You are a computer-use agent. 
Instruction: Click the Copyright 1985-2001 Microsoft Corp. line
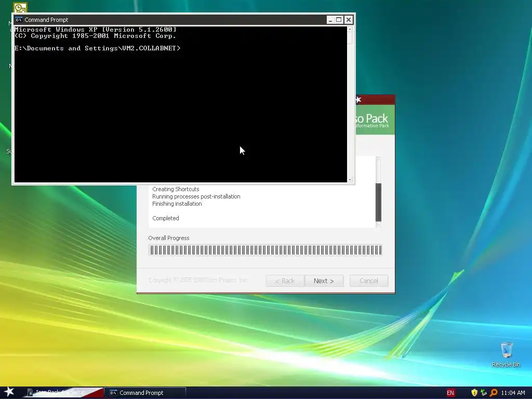tap(96, 36)
